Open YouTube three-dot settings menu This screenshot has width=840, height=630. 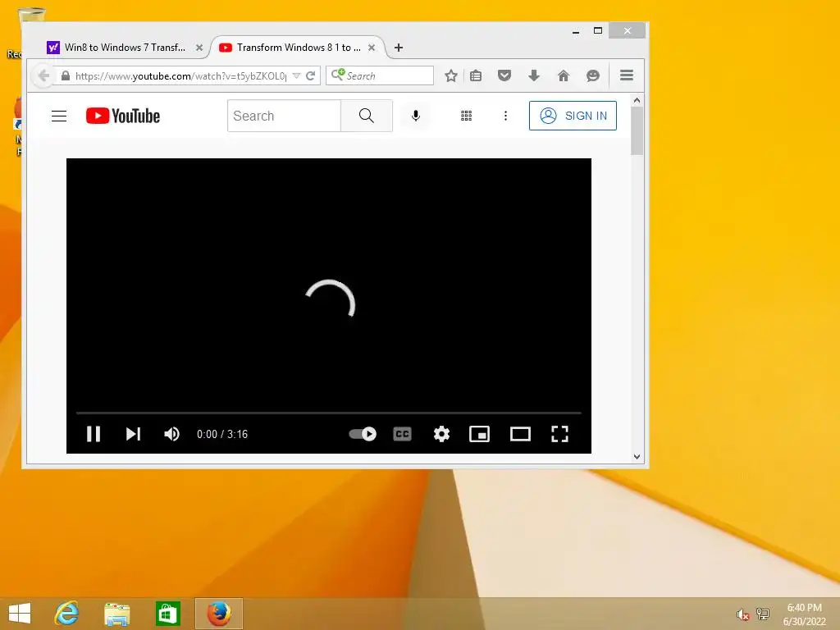tap(505, 116)
